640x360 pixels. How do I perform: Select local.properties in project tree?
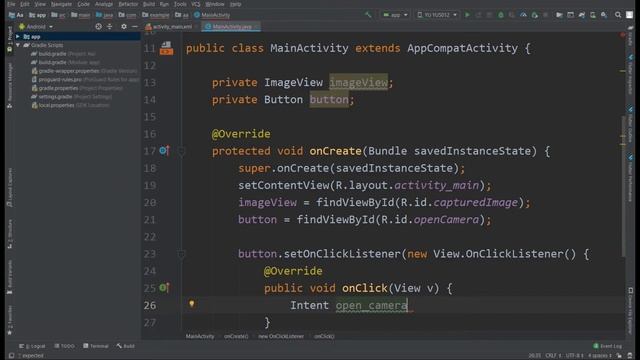pos(71,105)
